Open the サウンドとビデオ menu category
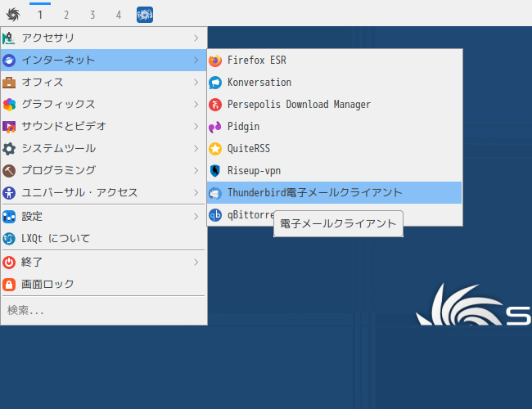This screenshot has width=532, height=409. tap(103, 127)
